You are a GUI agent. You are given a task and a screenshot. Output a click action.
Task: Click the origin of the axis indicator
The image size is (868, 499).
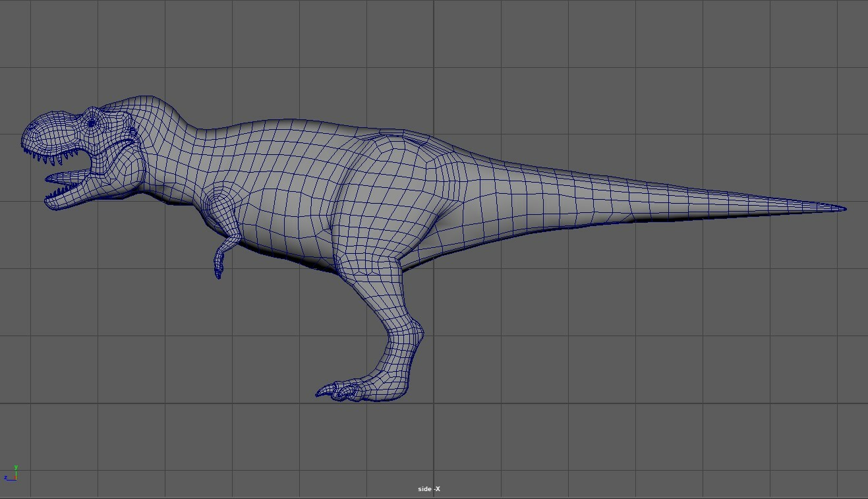coord(16,479)
